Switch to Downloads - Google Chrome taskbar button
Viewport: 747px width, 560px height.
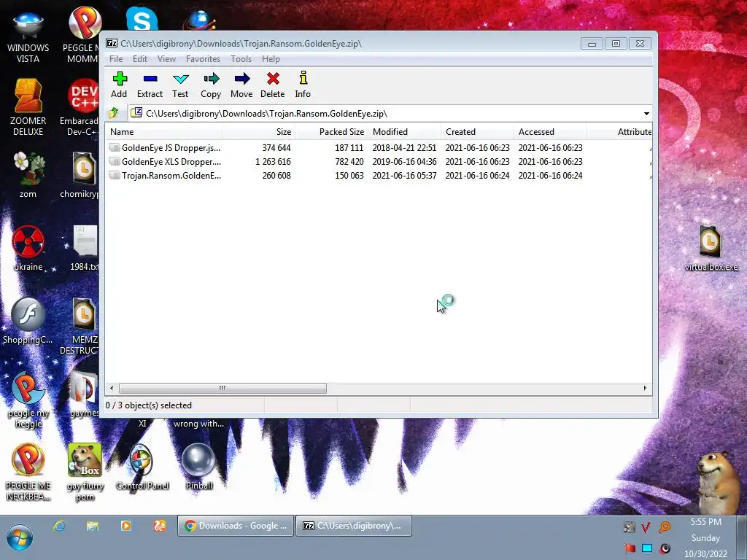(x=236, y=526)
